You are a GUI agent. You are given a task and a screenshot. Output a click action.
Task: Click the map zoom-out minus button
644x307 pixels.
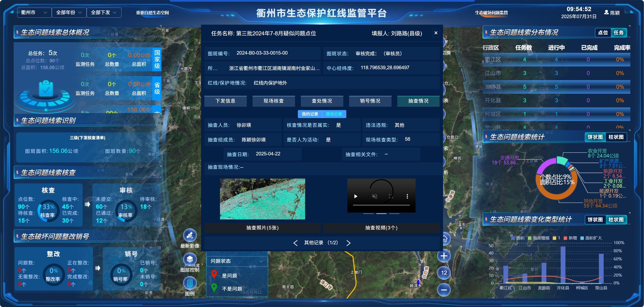coord(444,290)
